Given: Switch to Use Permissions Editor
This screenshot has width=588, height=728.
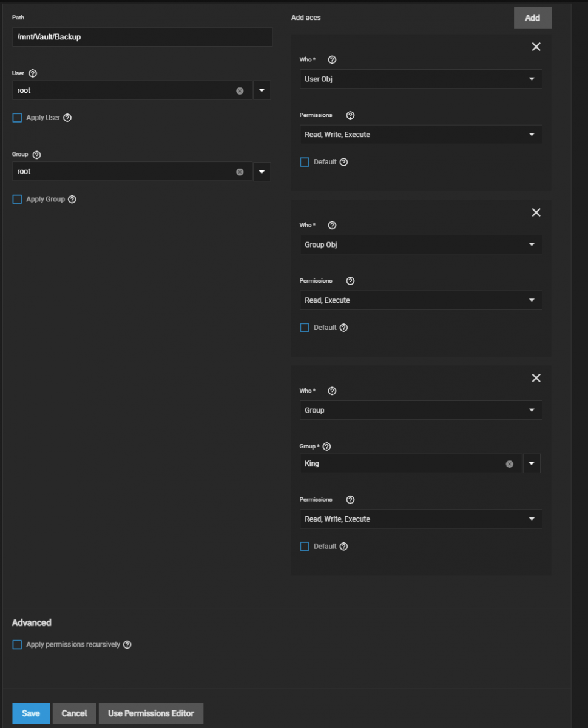Looking at the screenshot, I should point(150,713).
